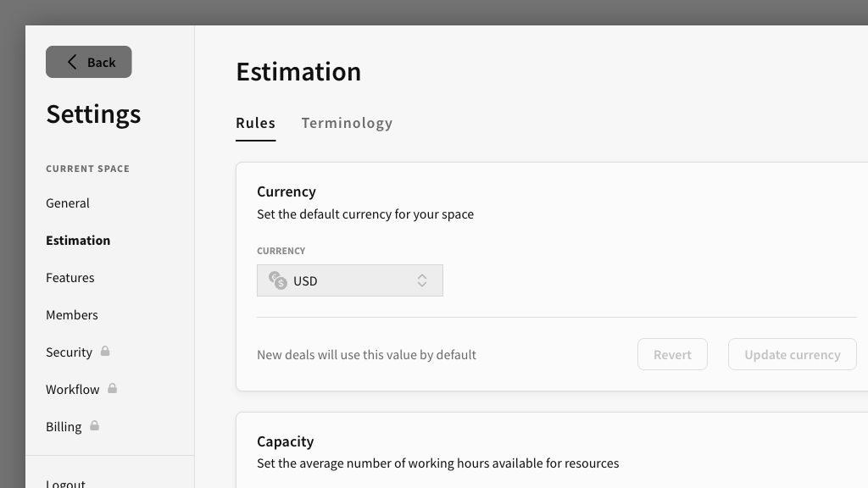The height and width of the screenshot is (488, 868).
Task: Switch to the Terminology tab
Action: tap(347, 123)
